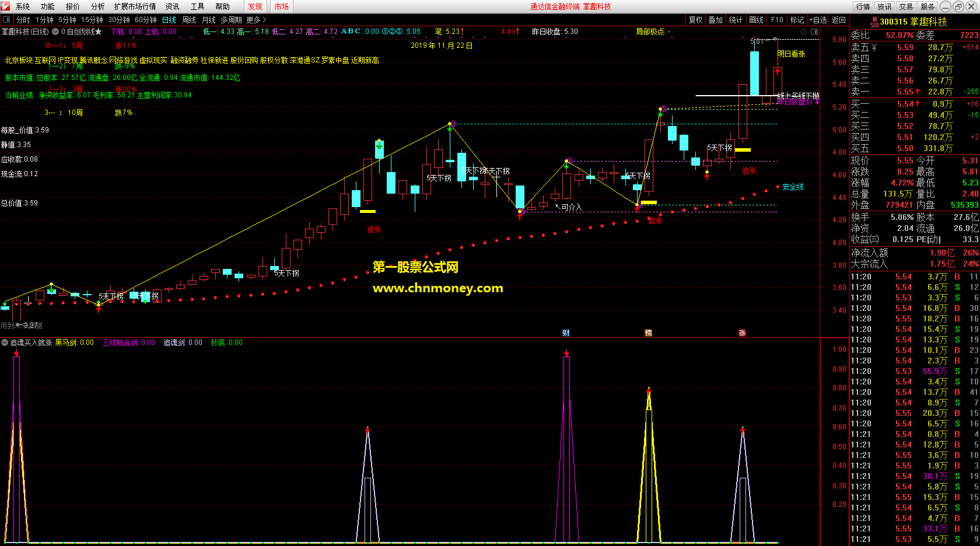The width and height of the screenshot is (980, 546).
Task: Click the 叠加 toolbar button
Action: [x=716, y=20]
